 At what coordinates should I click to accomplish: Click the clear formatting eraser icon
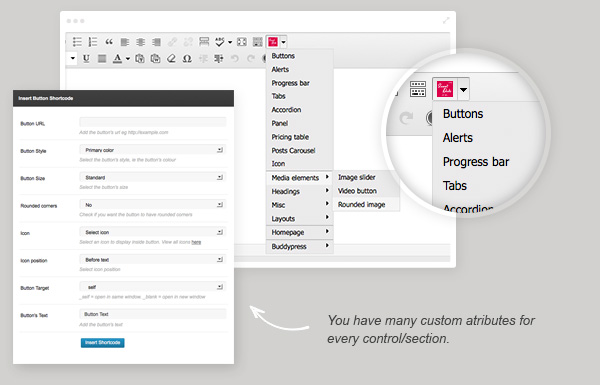[x=171, y=59]
